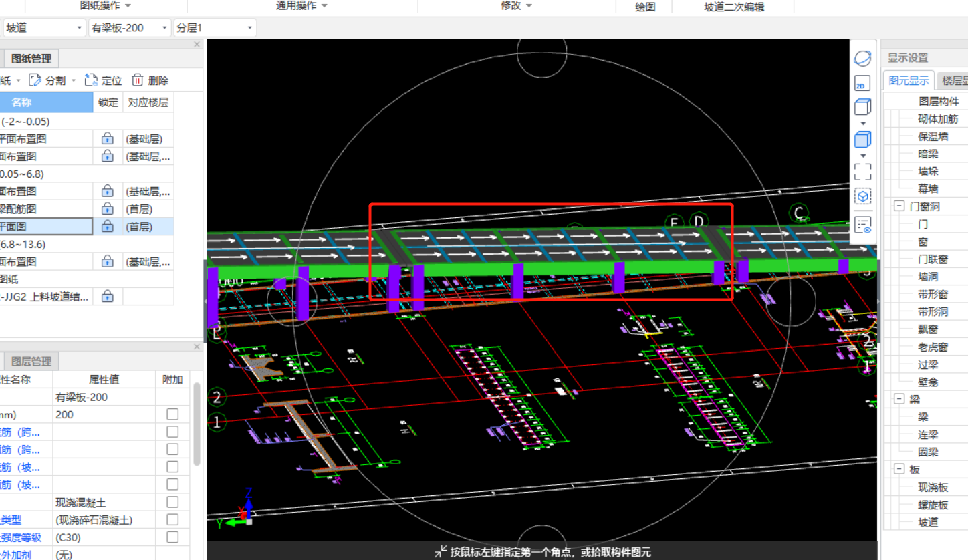Select the (6.8~13.6) group row
Viewport: 968px width, 560px height.
pyautogui.click(x=87, y=244)
